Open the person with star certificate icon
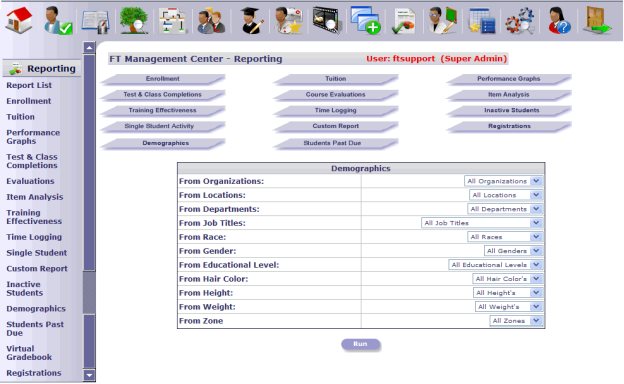624x384 pixels. point(289,20)
